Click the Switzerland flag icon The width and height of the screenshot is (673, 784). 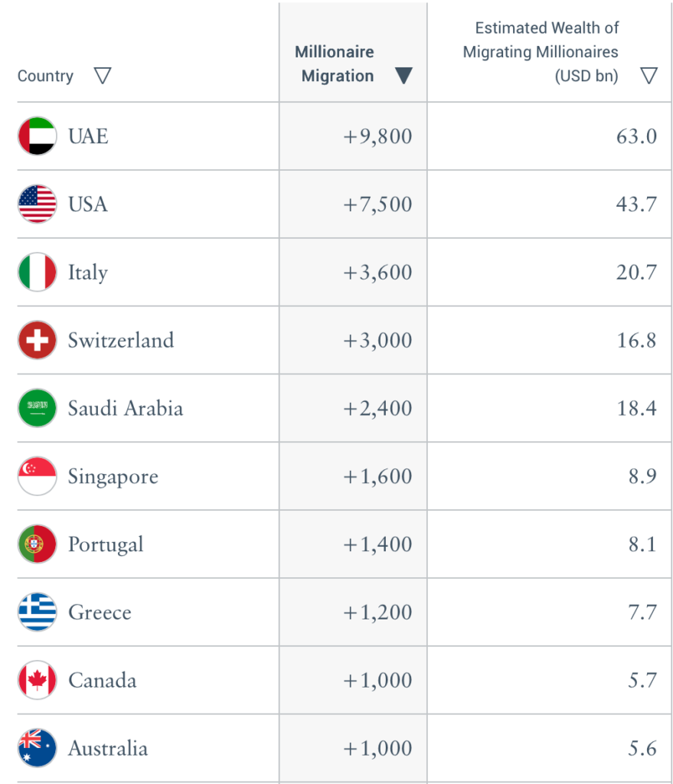(37, 340)
